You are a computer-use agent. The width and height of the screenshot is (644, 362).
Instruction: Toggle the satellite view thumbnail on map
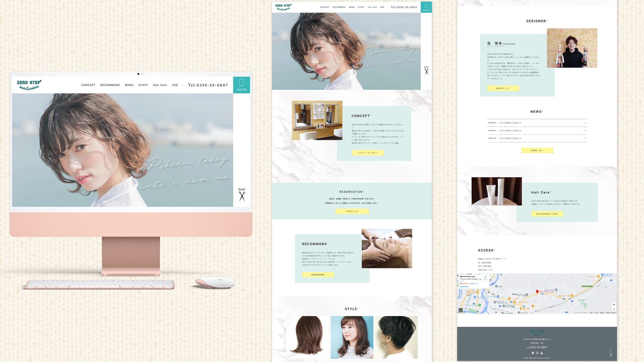click(x=461, y=310)
